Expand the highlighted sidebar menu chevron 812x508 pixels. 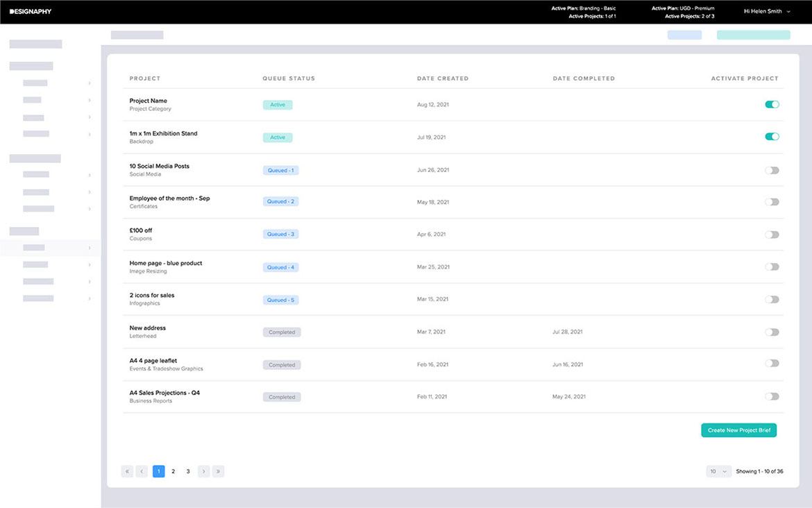pyautogui.click(x=90, y=248)
